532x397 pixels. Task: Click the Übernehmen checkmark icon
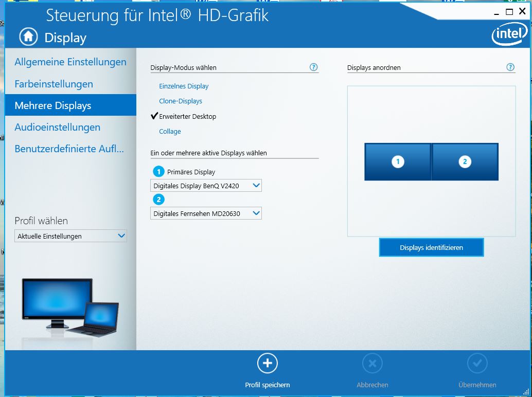coord(477,364)
